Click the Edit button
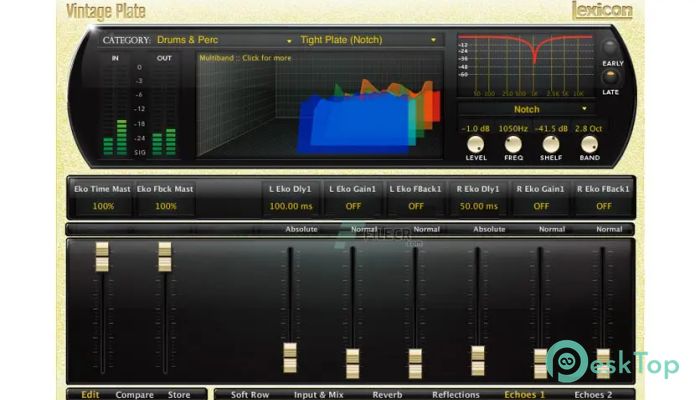The image size is (700, 400). pos(90,395)
